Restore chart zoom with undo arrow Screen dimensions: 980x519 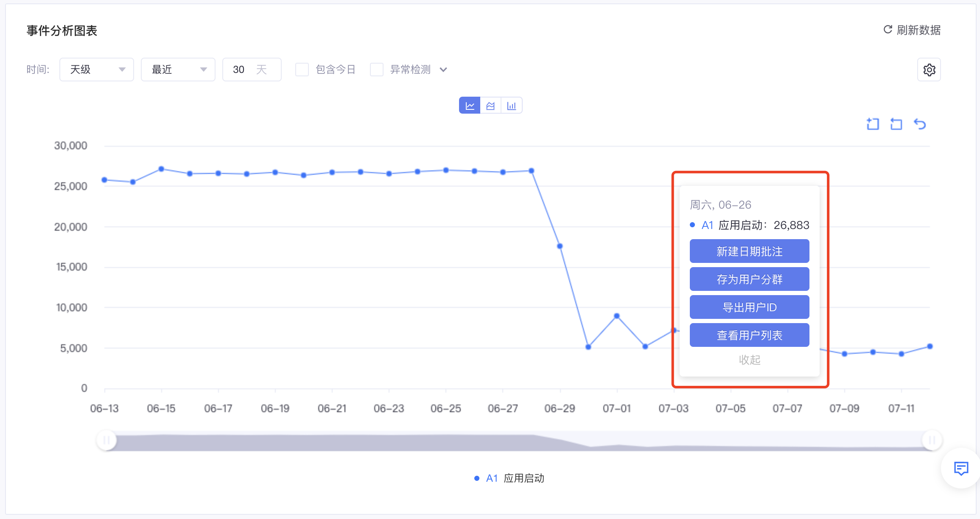coord(920,124)
